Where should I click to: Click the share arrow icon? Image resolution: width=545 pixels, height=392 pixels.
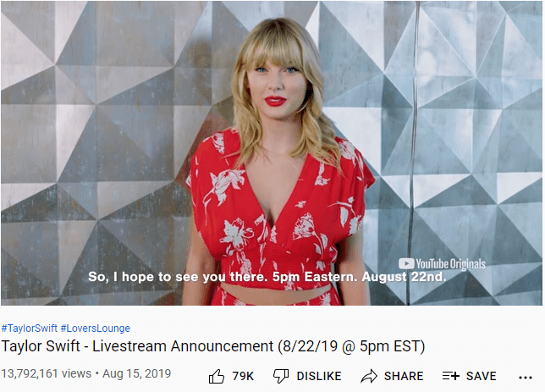point(369,376)
